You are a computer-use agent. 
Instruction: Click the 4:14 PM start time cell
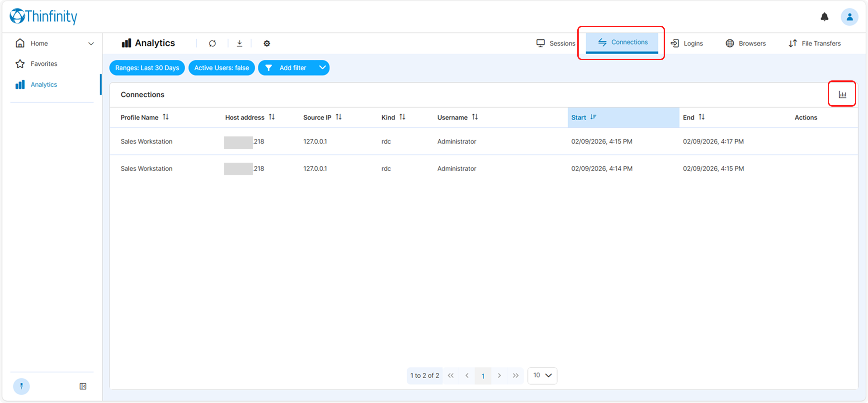coord(602,169)
